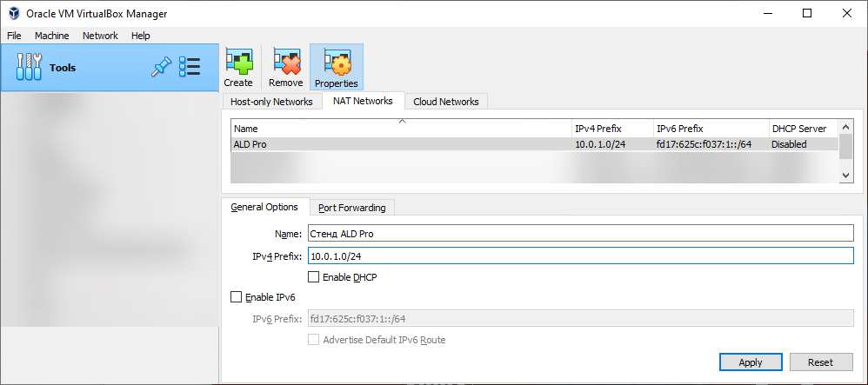Click the VirtualBox logo in title bar
This screenshot has width=868, height=385.
pos(15,14)
